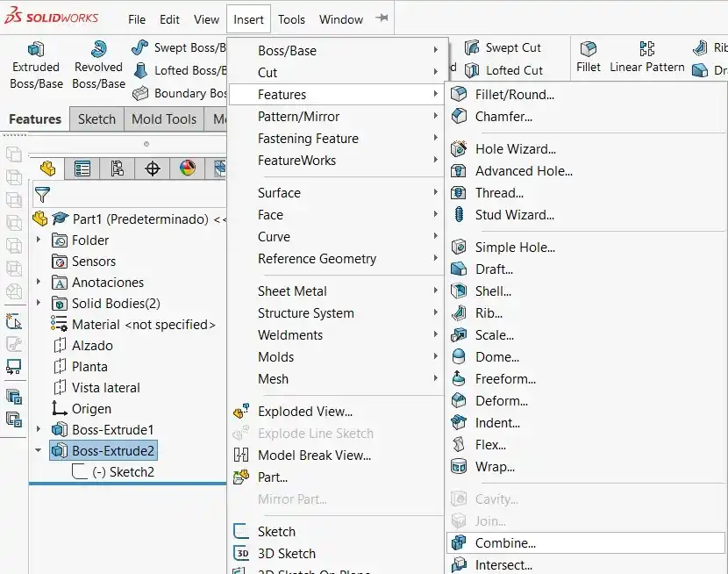Click the filter funnel icon
Viewport: 728px width, 574px height.
coord(42,195)
